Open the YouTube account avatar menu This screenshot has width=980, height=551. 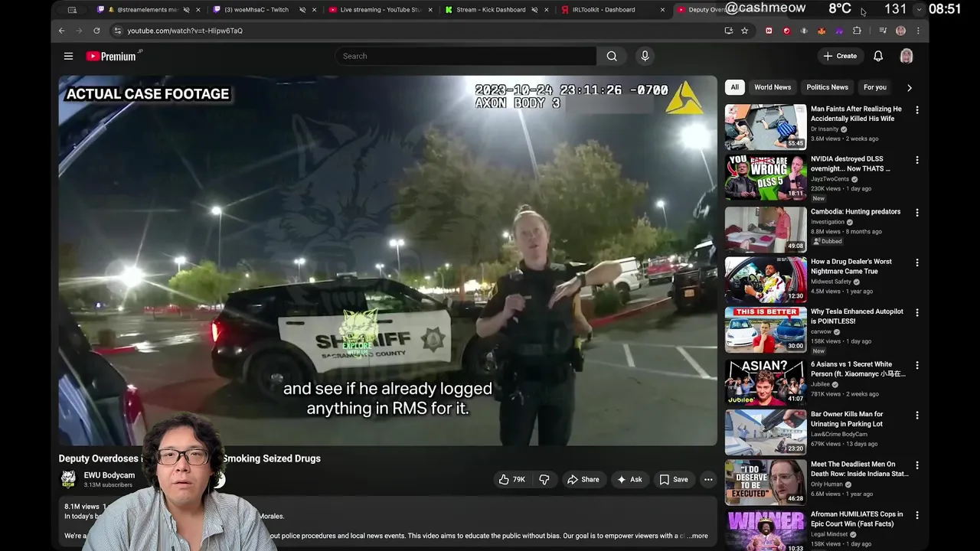coord(906,56)
